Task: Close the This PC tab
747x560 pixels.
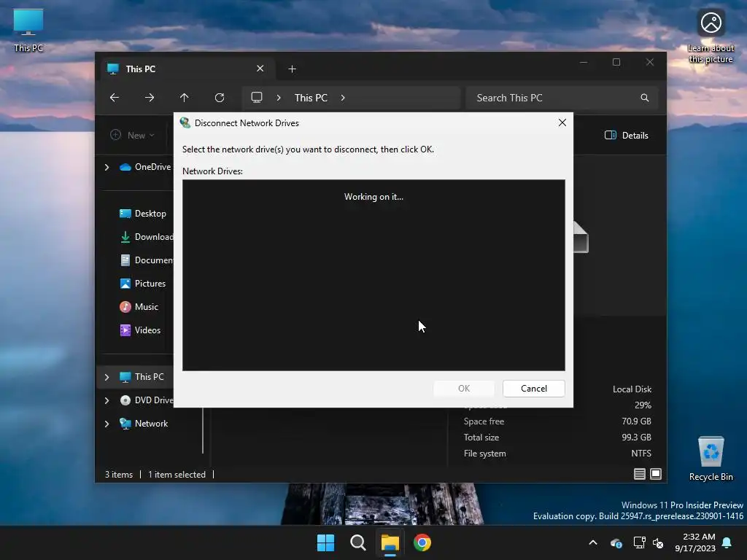Action: pyautogui.click(x=260, y=69)
